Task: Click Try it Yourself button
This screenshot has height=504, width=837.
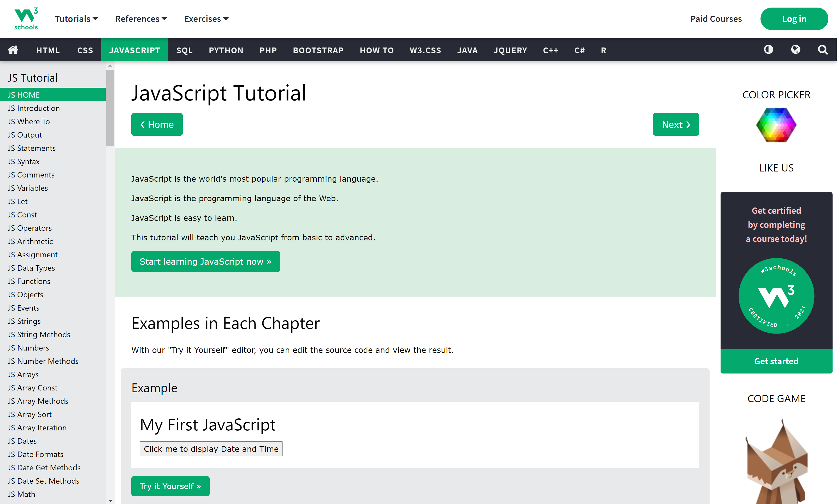Action: click(x=170, y=486)
